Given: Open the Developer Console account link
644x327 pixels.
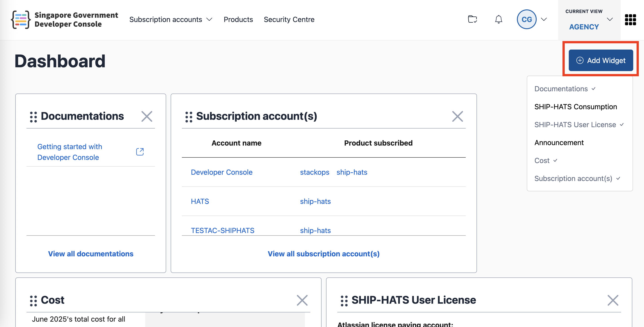Looking at the screenshot, I should click(221, 172).
